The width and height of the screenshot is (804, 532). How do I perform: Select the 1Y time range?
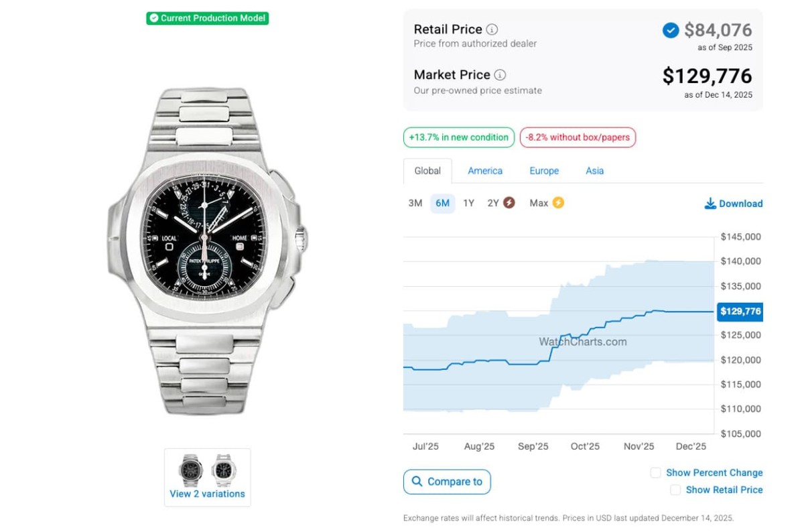pyautogui.click(x=468, y=203)
